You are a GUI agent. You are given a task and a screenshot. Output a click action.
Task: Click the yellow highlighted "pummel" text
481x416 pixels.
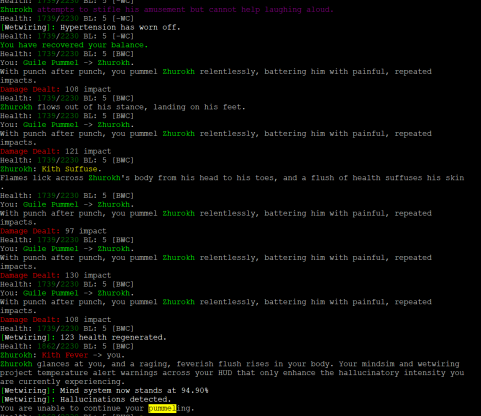(162, 408)
